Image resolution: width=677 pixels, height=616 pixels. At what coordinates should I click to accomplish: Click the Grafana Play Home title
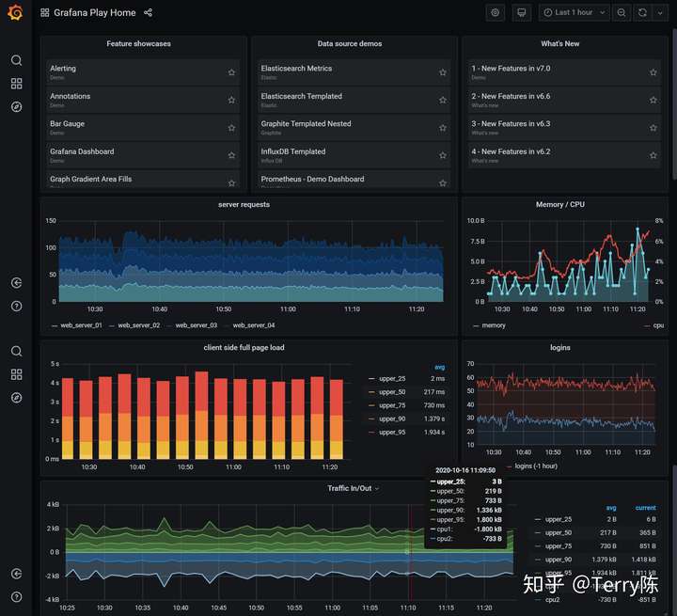click(95, 12)
